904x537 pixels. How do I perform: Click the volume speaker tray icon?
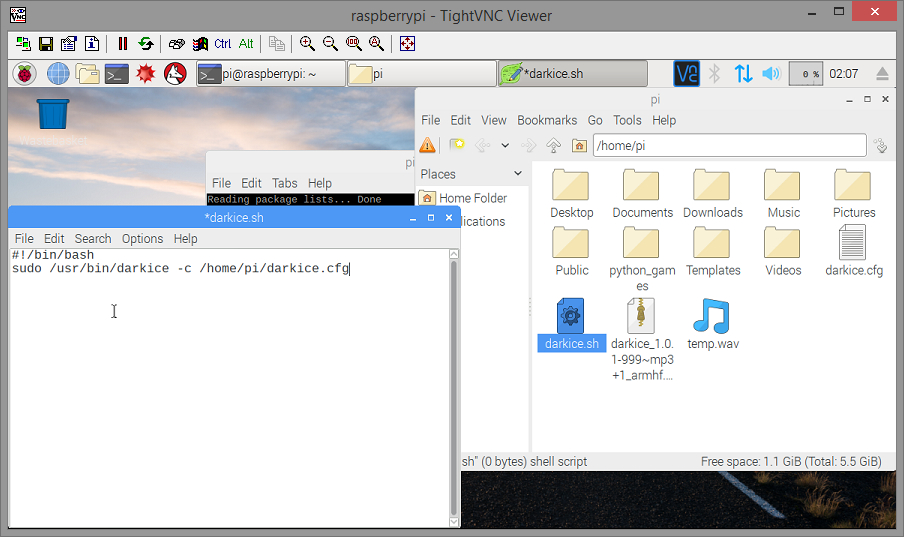click(771, 74)
